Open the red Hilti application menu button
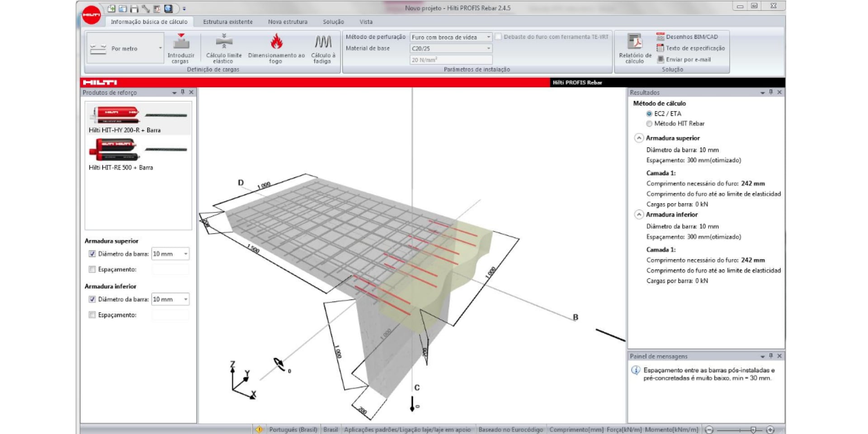 [x=91, y=15]
